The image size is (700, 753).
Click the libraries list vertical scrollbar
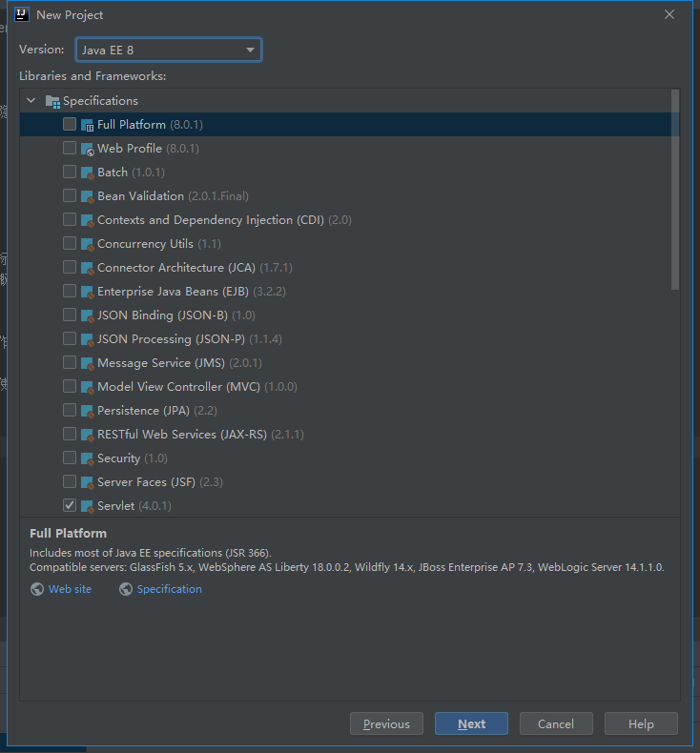[675, 190]
